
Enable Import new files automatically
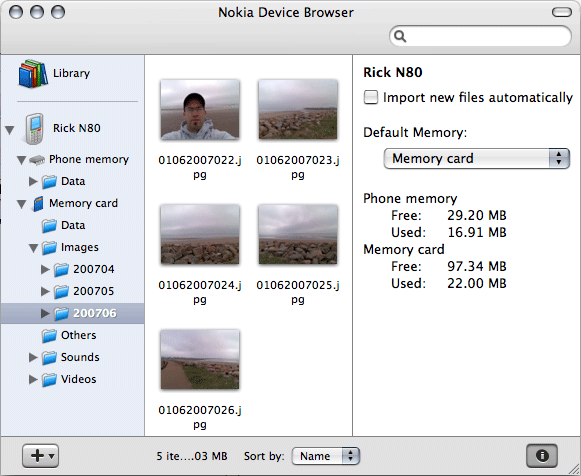coord(371,97)
